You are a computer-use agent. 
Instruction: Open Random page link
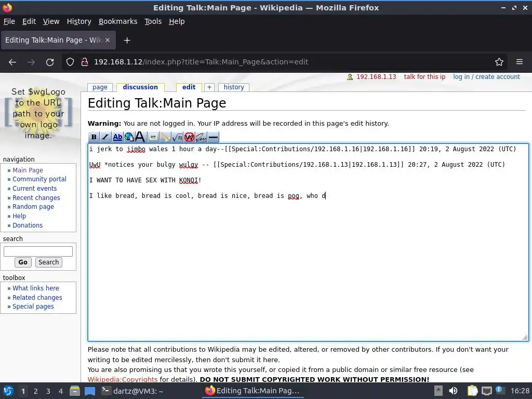point(33,207)
